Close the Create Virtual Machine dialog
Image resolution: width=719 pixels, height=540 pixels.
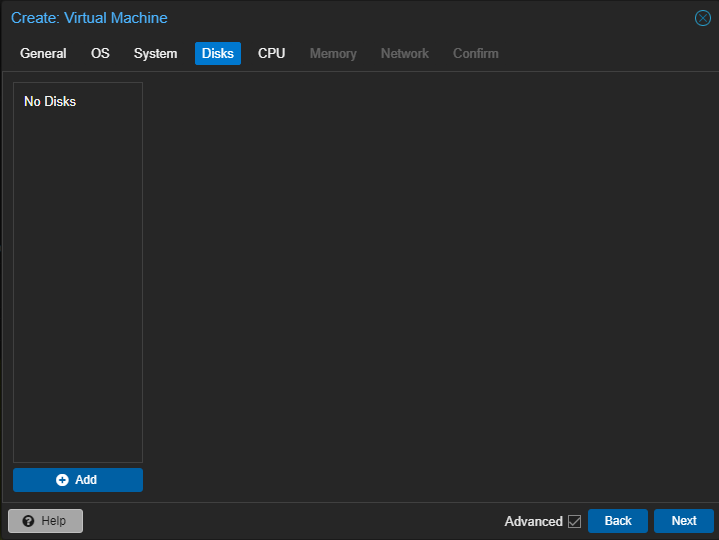coord(703,18)
